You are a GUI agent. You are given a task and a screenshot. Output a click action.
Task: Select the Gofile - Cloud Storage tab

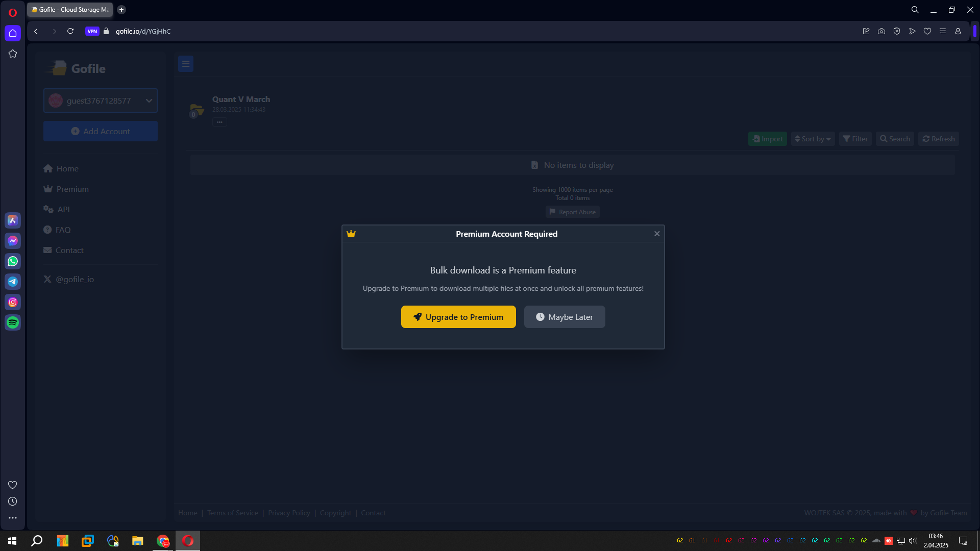(70, 10)
